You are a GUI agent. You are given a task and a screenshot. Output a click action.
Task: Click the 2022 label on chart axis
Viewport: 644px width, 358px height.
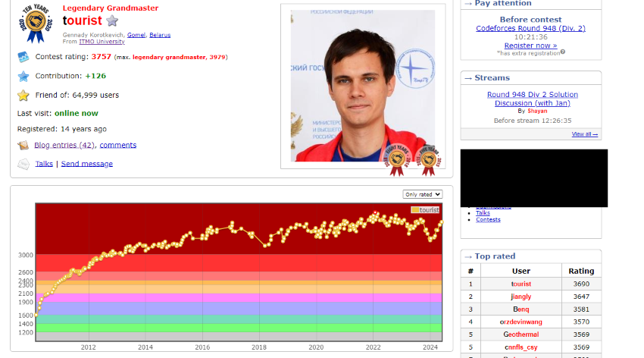(373, 347)
